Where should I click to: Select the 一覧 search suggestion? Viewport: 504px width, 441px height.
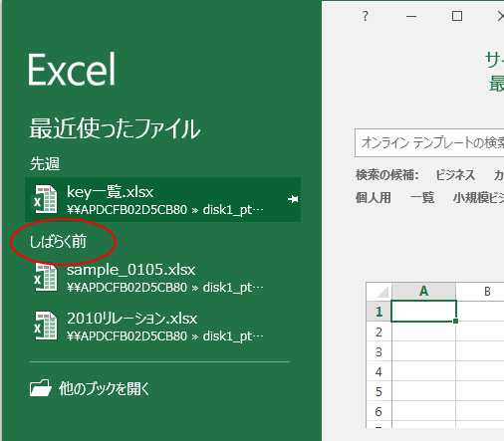click(x=422, y=198)
